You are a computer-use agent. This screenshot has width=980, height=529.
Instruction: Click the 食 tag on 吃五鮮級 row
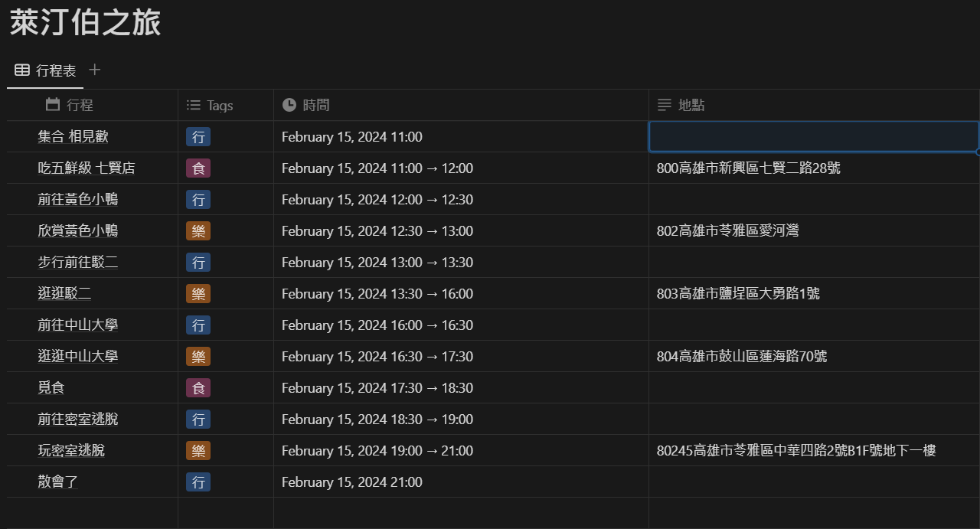198,168
